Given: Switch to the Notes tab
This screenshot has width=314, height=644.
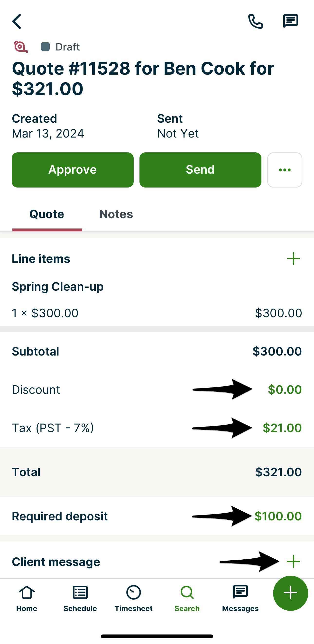Looking at the screenshot, I should tap(116, 214).
